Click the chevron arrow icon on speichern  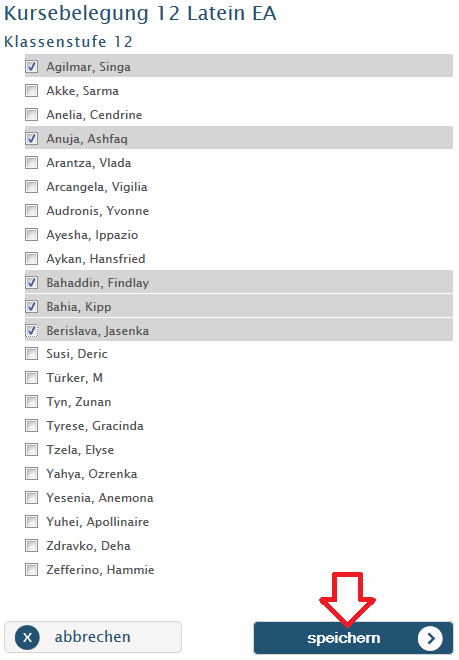click(x=430, y=638)
